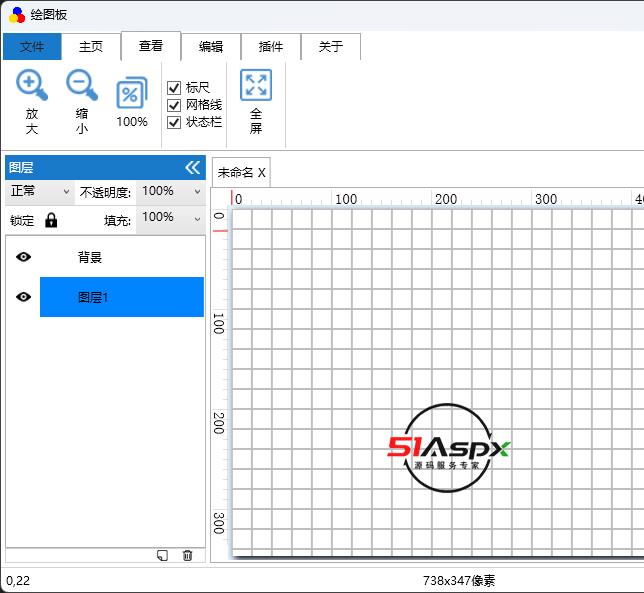
Task: Uncheck the 网格线 gridlines checkbox
Action: coord(174,105)
